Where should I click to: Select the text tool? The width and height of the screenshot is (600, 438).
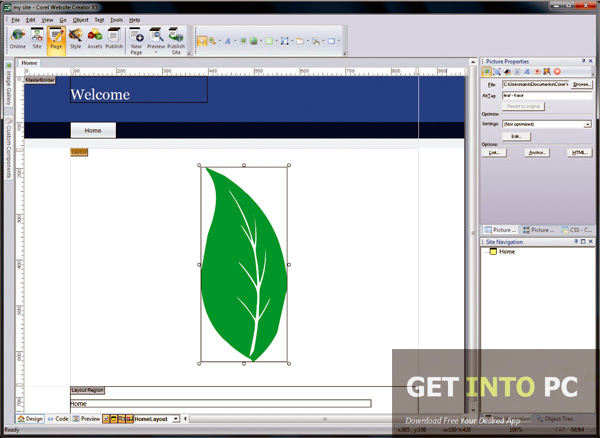pyautogui.click(x=227, y=41)
